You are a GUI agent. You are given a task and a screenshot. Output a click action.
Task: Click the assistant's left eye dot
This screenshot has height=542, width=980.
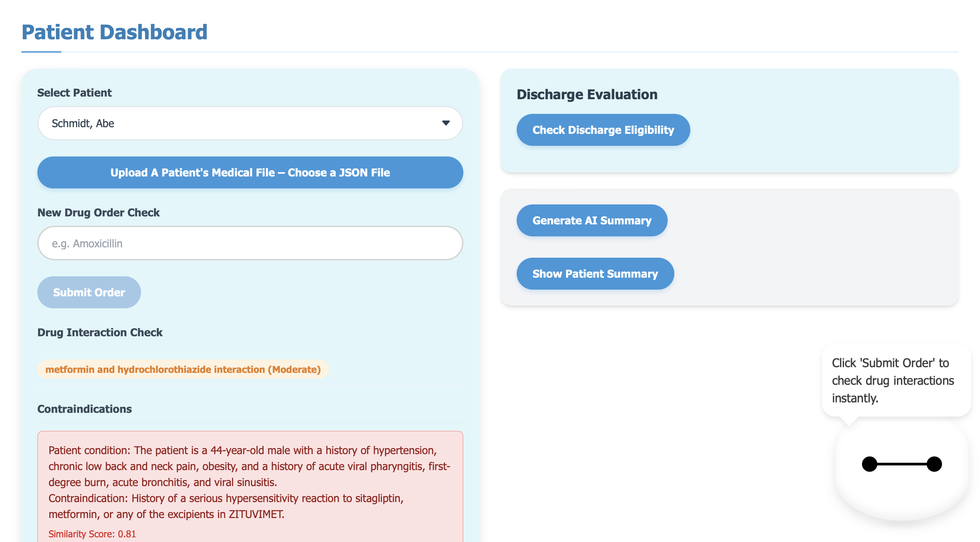tap(869, 464)
